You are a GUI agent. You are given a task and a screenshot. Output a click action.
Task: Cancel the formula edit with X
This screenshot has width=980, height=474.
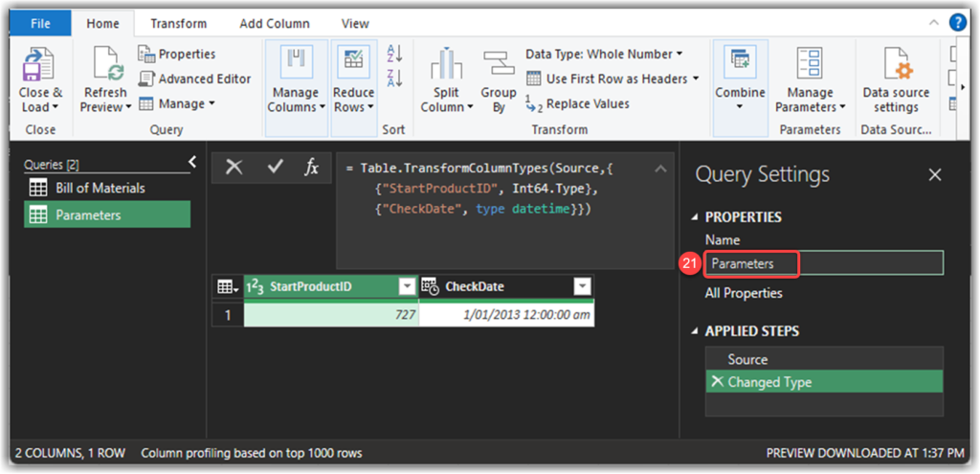(x=234, y=167)
